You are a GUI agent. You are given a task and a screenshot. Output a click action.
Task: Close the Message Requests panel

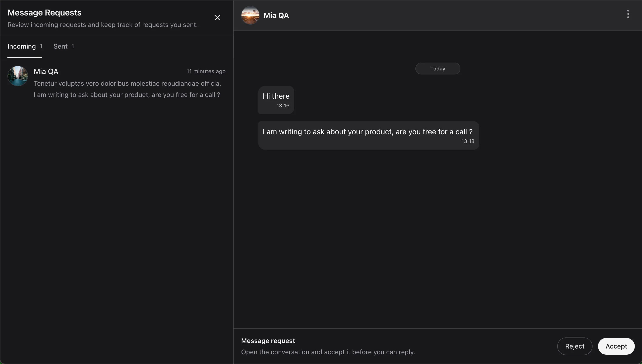pos(217,17)
